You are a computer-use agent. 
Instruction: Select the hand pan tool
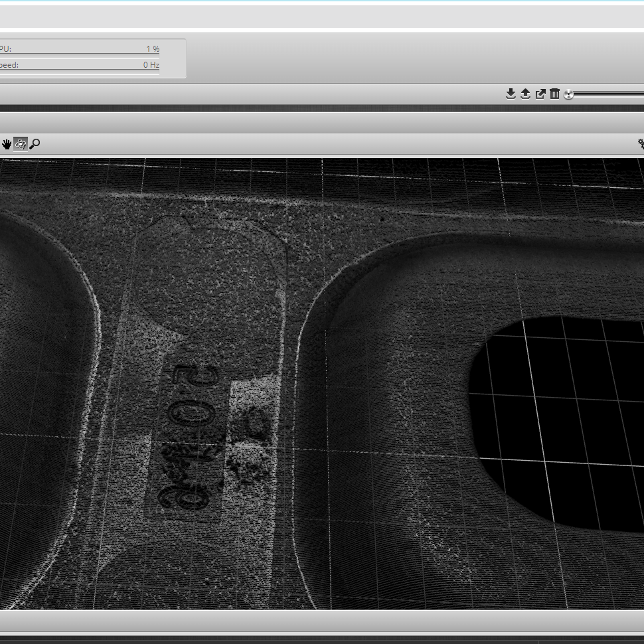tap(7, 144)
